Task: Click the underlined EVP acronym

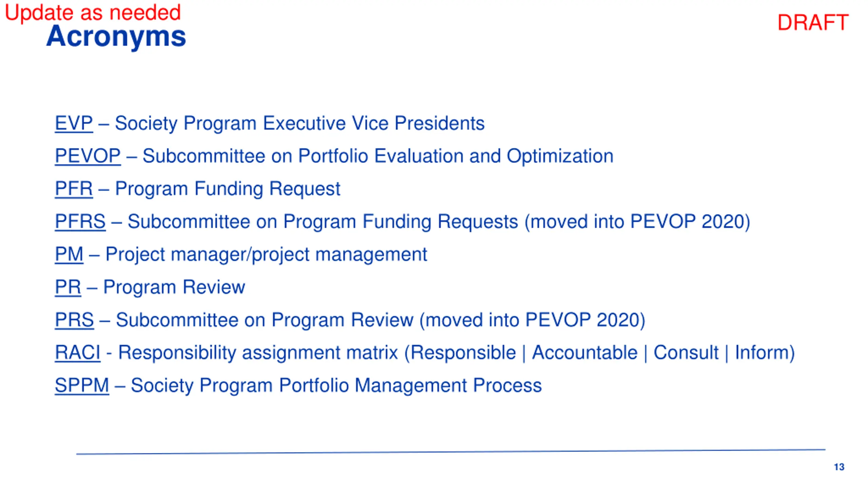Action: coord(74,123)
